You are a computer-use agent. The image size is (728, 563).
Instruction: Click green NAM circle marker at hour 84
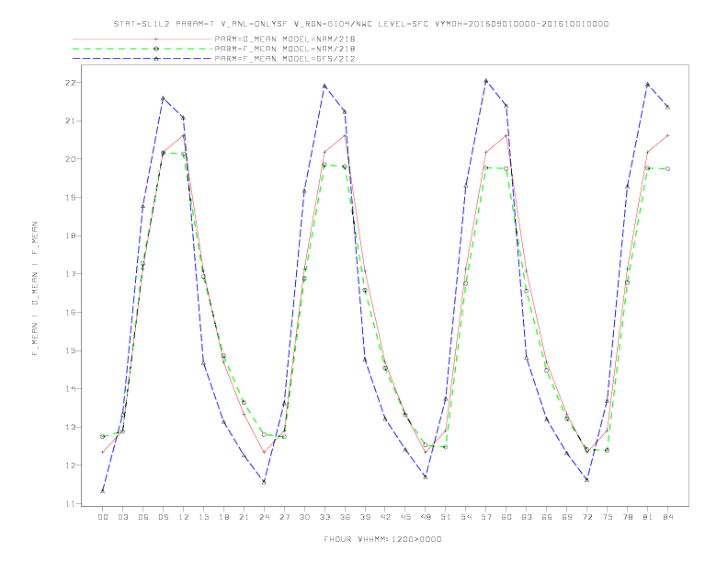point(667,169)
